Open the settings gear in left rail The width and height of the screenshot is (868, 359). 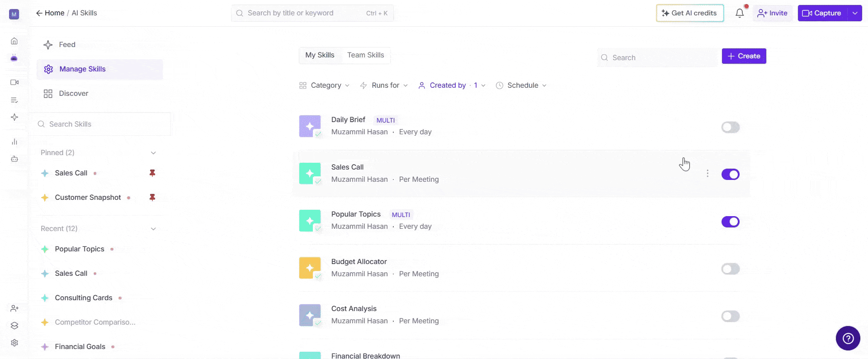[x=14, y=343]
